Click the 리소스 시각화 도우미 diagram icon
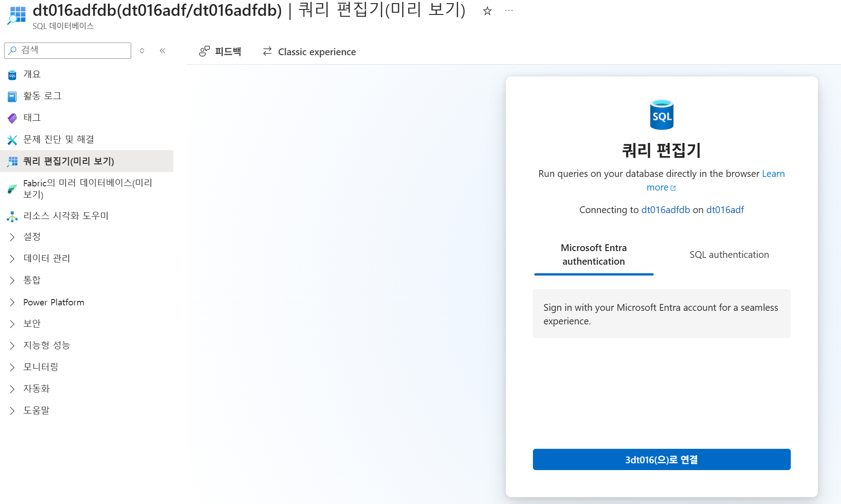 tap(12, 216)
